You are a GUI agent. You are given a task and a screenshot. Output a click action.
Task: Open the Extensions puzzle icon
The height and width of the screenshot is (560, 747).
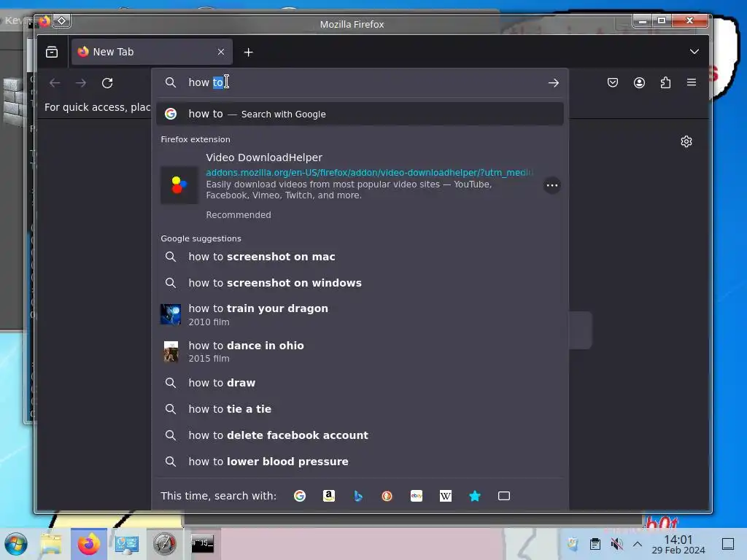coord(665,83)
